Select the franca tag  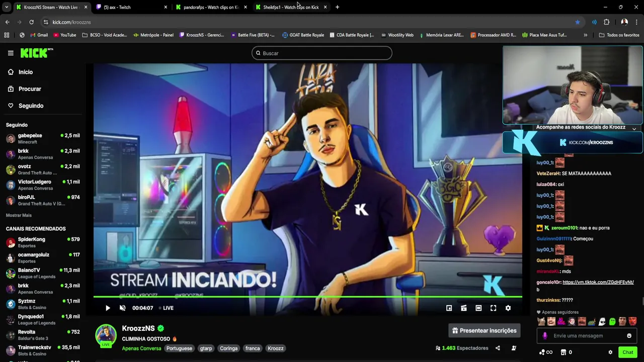253,348
